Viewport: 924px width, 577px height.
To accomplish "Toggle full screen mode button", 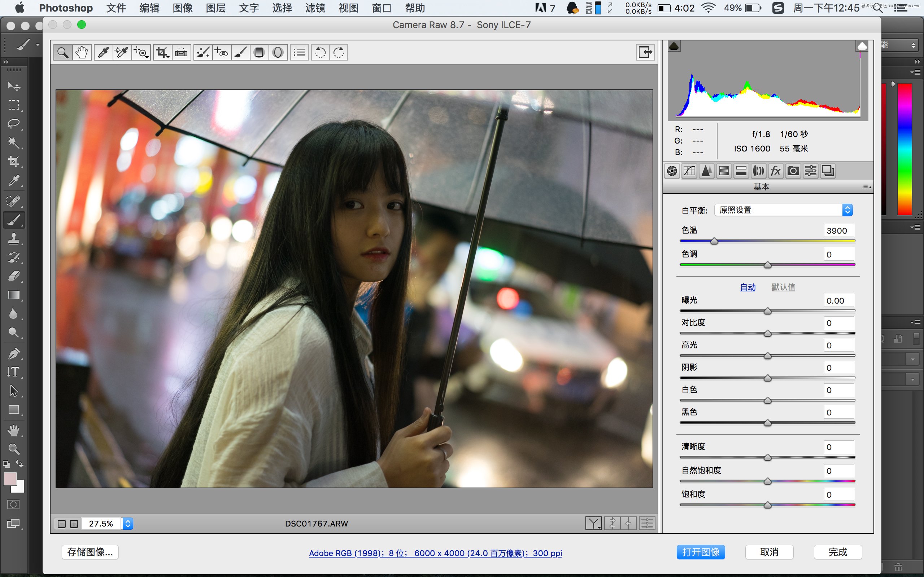I will [645, 52].
